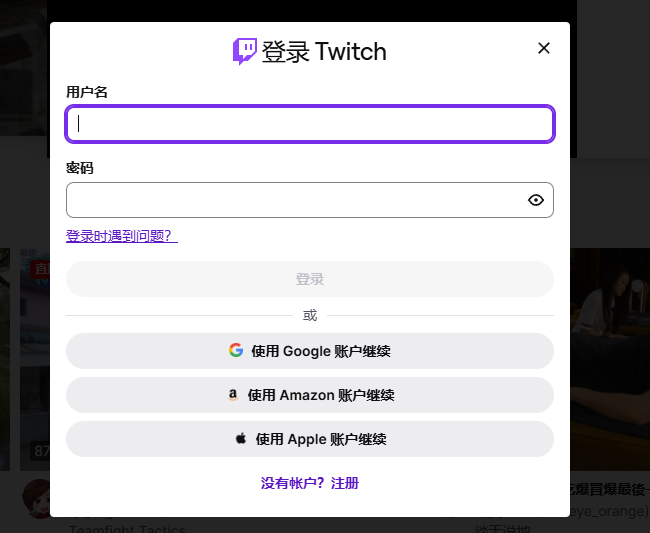
Task: Select the 登录 Twitch dialog heading
Action: tap(324, 52)
